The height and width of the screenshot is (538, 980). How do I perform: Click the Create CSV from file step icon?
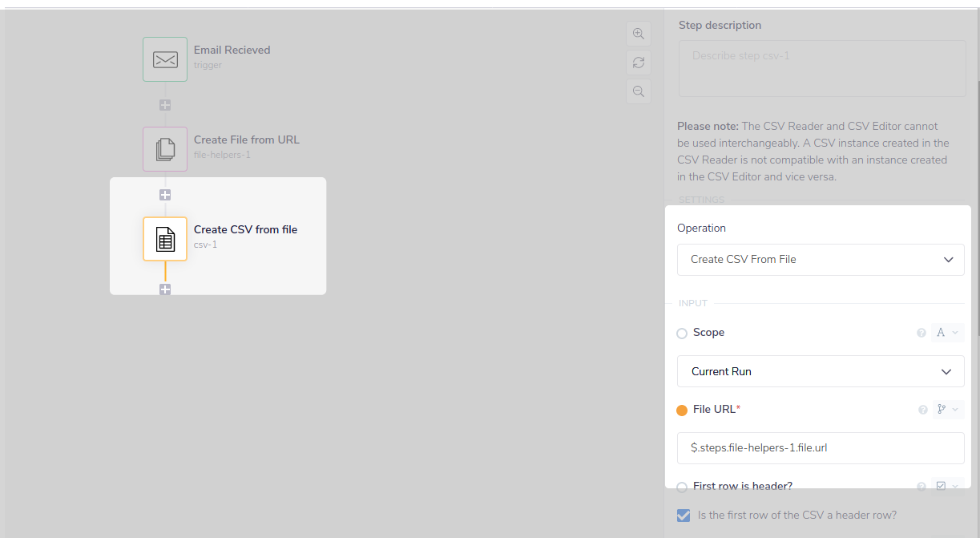point(164,238)
